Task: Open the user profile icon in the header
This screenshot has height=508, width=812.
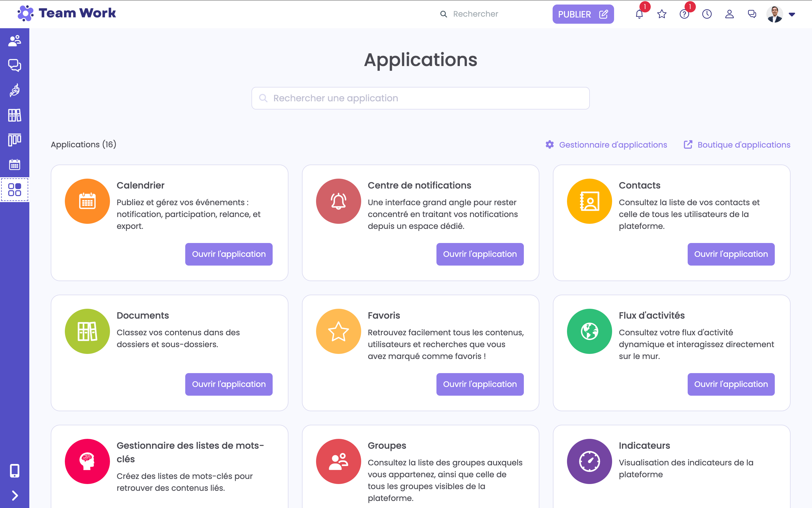Action: pyautogui.click(x=729, y=14)
